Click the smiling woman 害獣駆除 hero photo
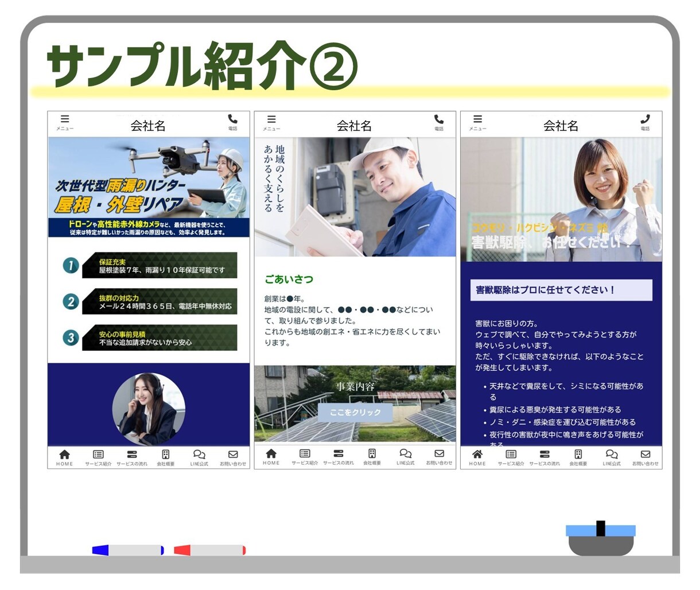Image resolution: width=700 pixels, height=590 pixels. coord(561,200)
